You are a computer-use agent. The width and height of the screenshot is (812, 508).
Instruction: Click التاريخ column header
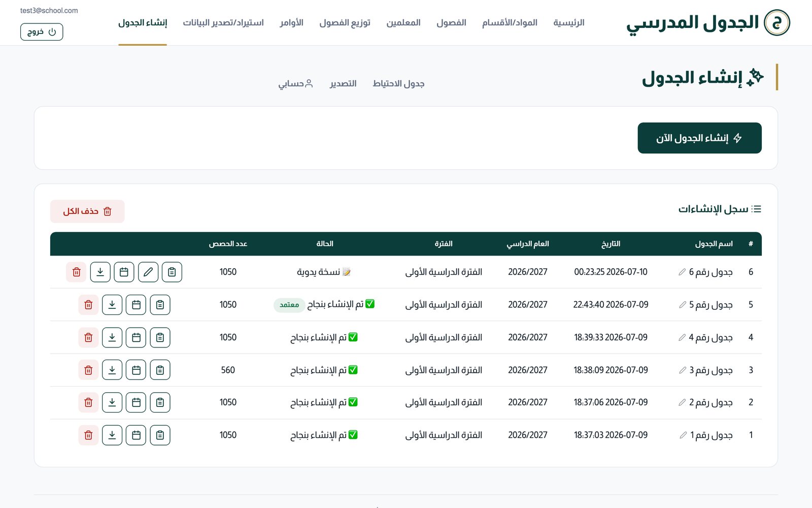[x=611, y=244]
